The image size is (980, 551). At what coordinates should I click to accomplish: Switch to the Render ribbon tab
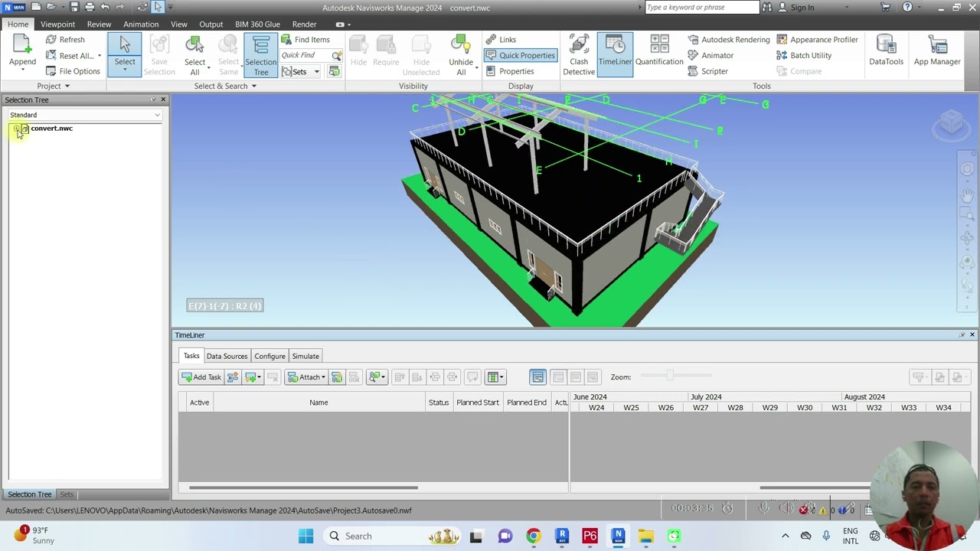pos(304,24)
